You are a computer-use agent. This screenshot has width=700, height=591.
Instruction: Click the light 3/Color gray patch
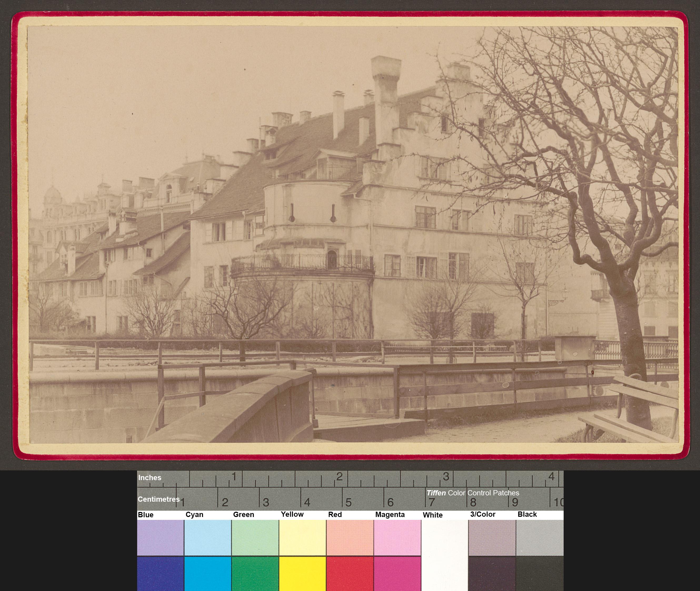point(492,537)
